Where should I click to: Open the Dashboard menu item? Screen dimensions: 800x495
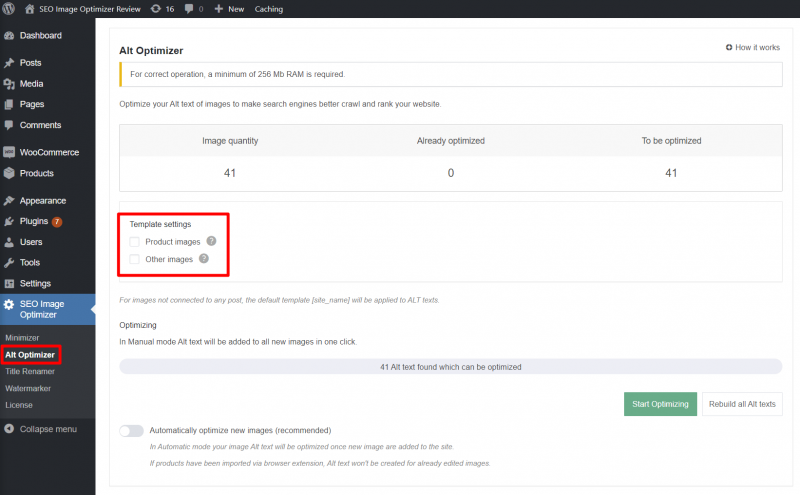[40, 36]
